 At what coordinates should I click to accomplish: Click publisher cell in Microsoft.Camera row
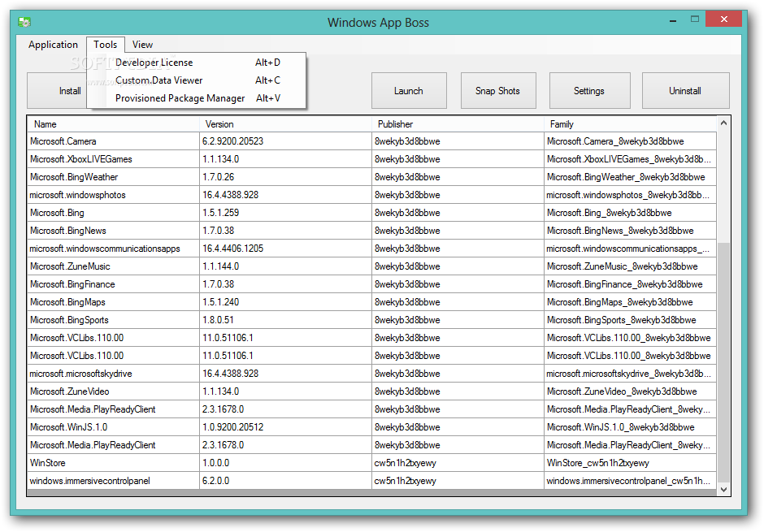[x=458, y=141]
